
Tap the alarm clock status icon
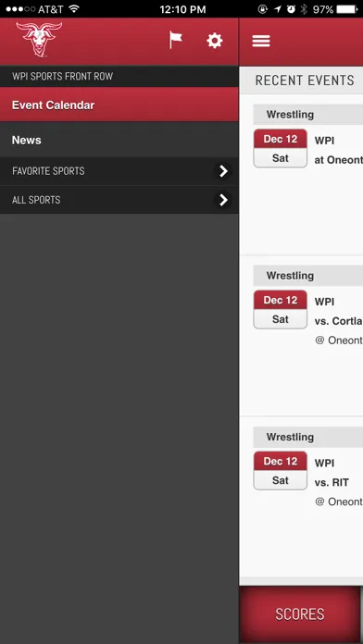tap(291, 9)
